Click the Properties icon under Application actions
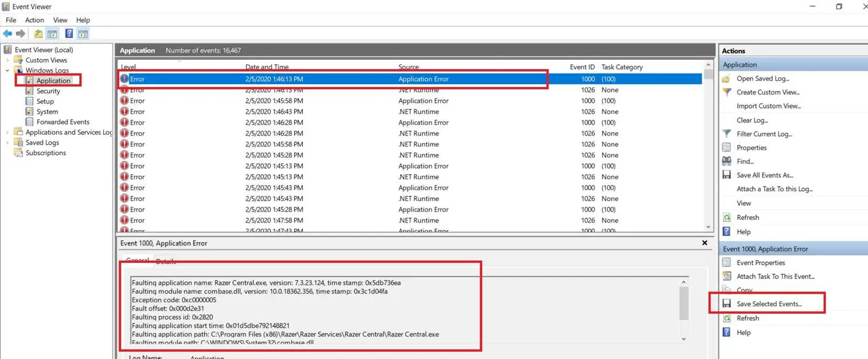 click(726, 147)
